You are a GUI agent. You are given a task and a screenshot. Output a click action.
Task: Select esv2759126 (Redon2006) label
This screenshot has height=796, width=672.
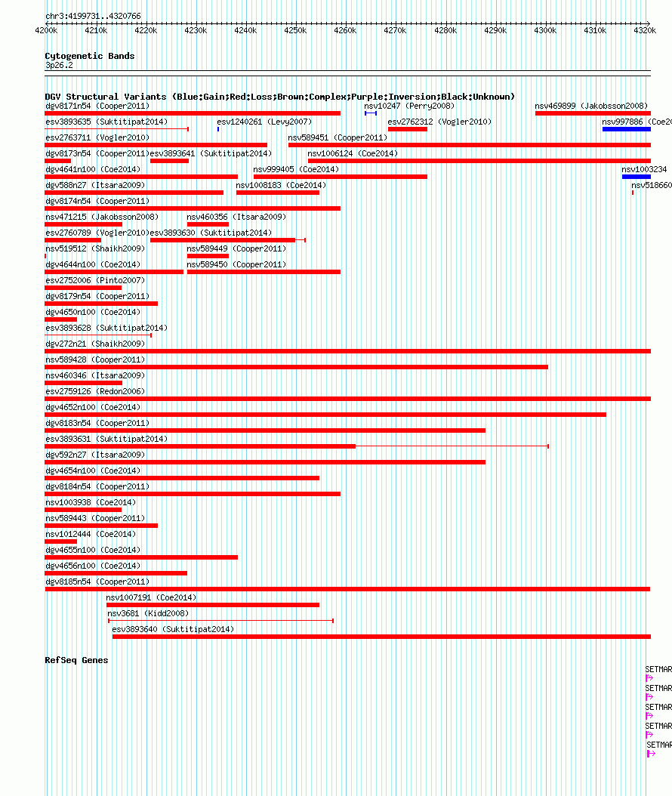[x=95, y=391]
